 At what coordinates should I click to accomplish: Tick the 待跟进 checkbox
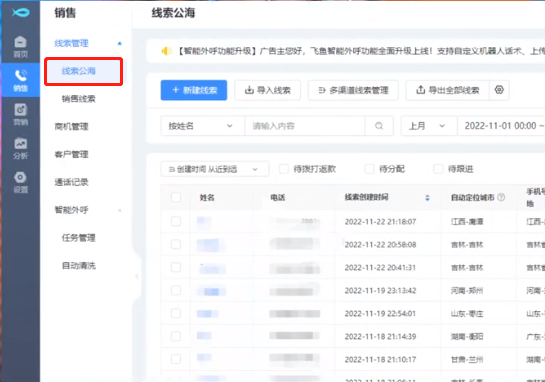[x=438, y=169]
